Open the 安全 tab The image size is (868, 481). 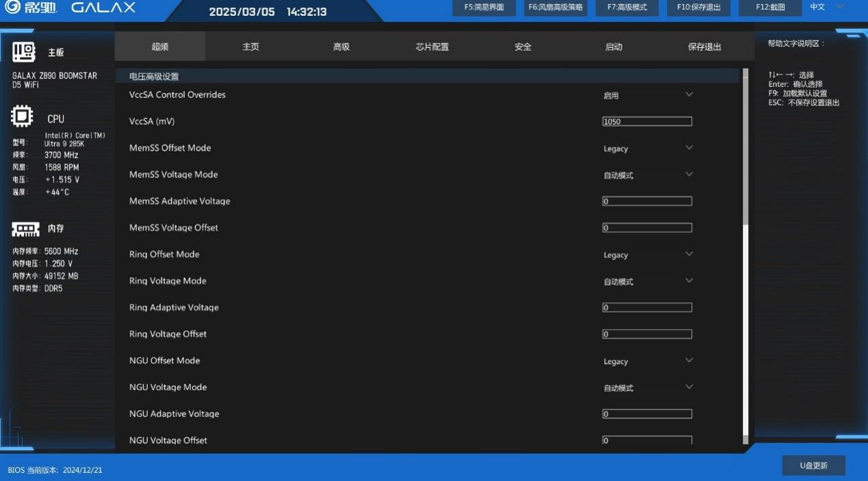(x=523, y=47)
